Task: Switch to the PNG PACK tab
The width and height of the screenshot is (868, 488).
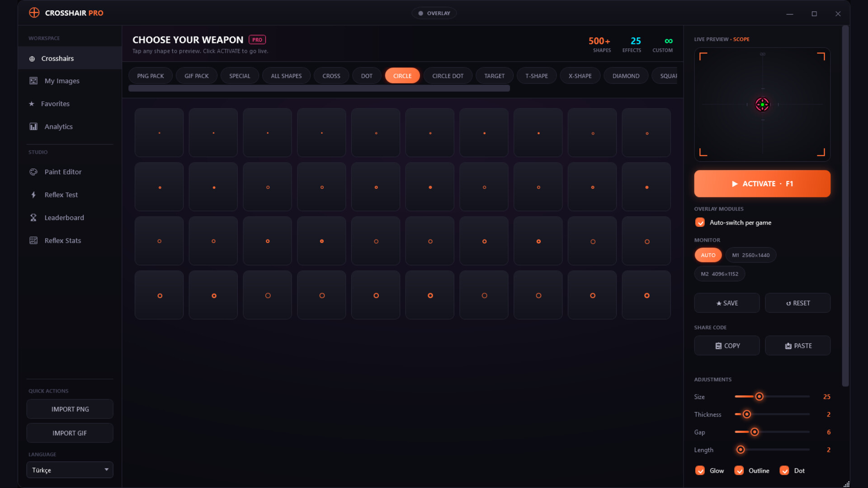Action: [x=151, y=76]
